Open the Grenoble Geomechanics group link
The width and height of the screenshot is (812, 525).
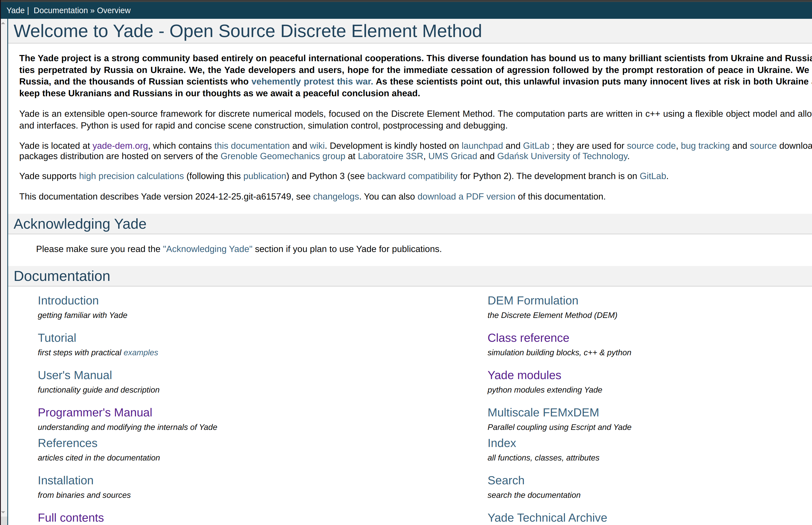coord(283,157)
